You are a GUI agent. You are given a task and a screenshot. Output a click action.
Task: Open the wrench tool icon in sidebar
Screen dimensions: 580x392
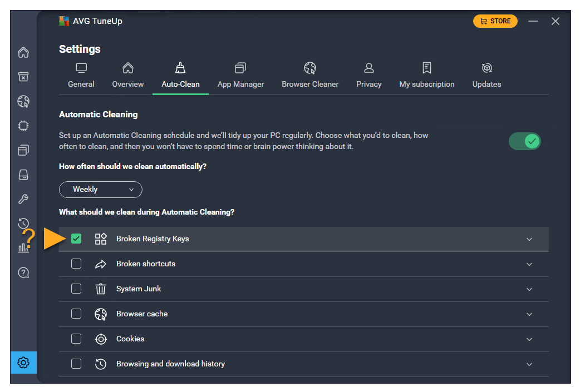(x=23, y=199)
